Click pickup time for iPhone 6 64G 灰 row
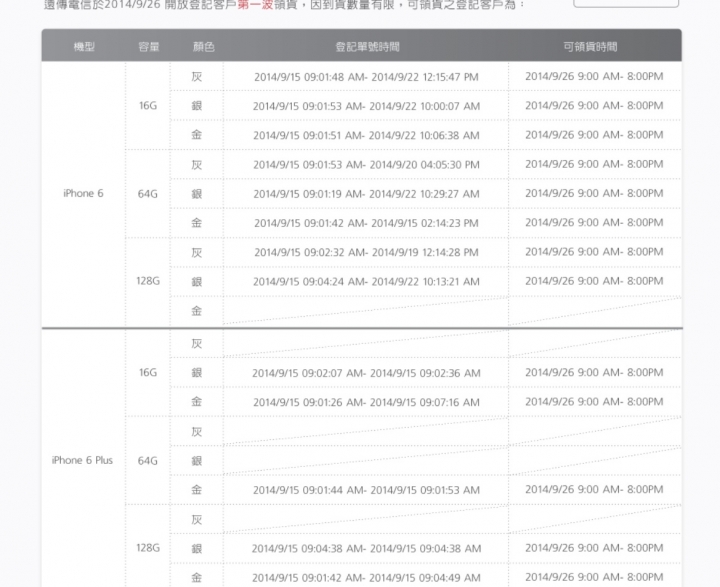Screen dimensions: 720x587 pos(594,164)
